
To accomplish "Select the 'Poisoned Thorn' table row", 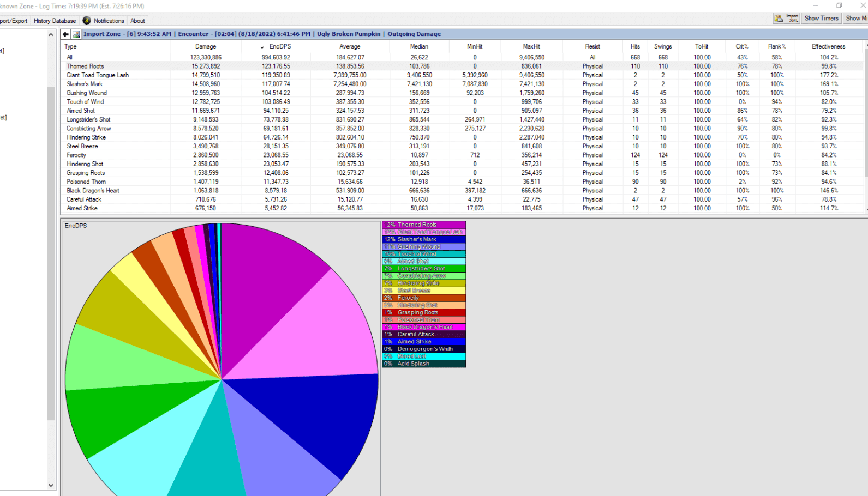I will 463,182.
